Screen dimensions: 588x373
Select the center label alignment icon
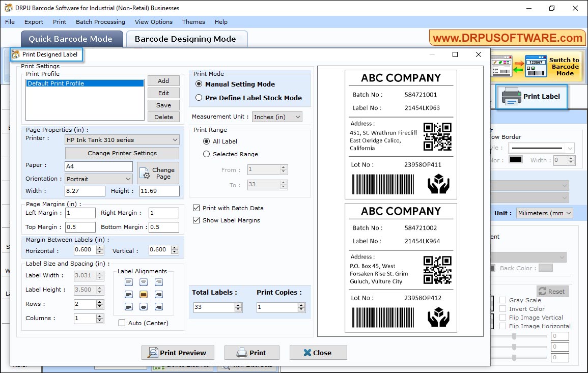coord(144,294)
